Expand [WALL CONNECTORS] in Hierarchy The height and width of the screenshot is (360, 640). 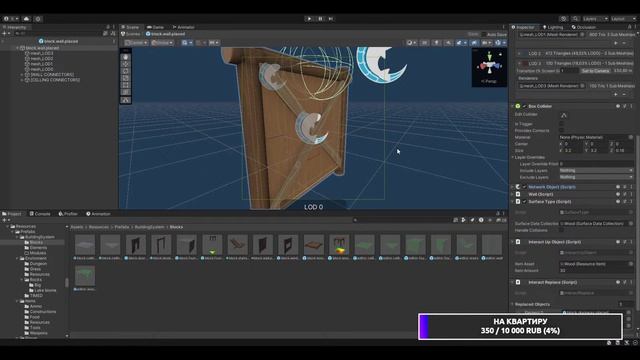coord(22,75)
